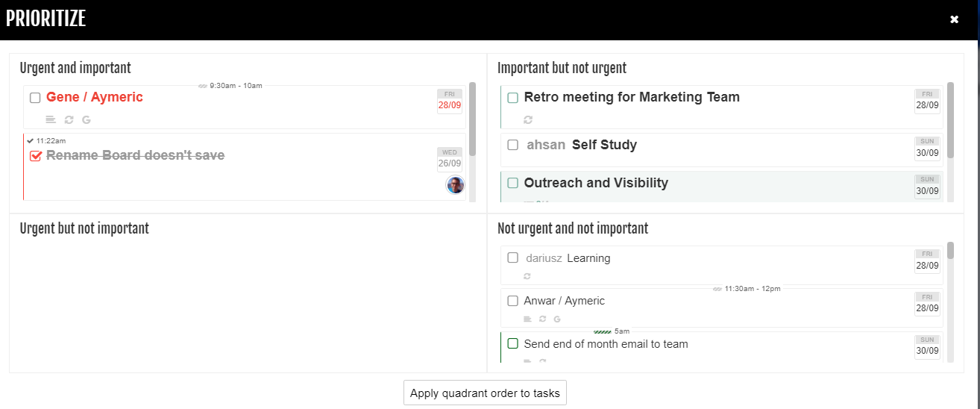Open notes icon on Gene / Aymeric task

tap(51, 119)
